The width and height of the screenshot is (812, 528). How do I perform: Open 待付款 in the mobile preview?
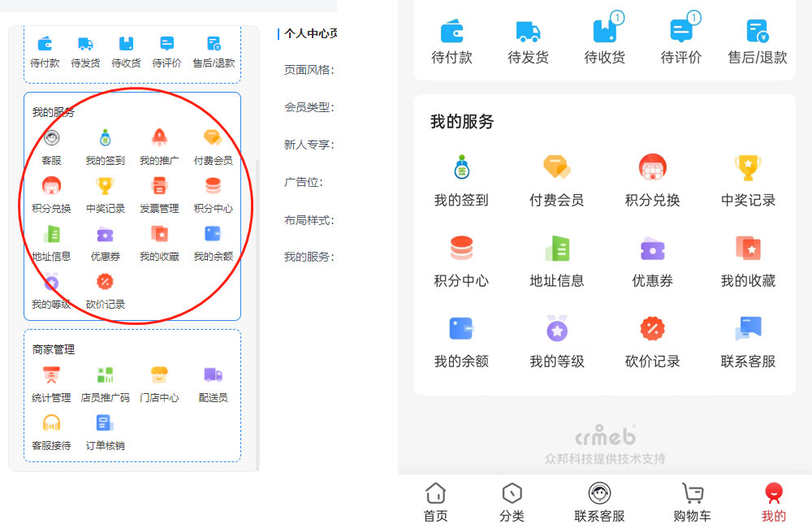coord(451,42)
